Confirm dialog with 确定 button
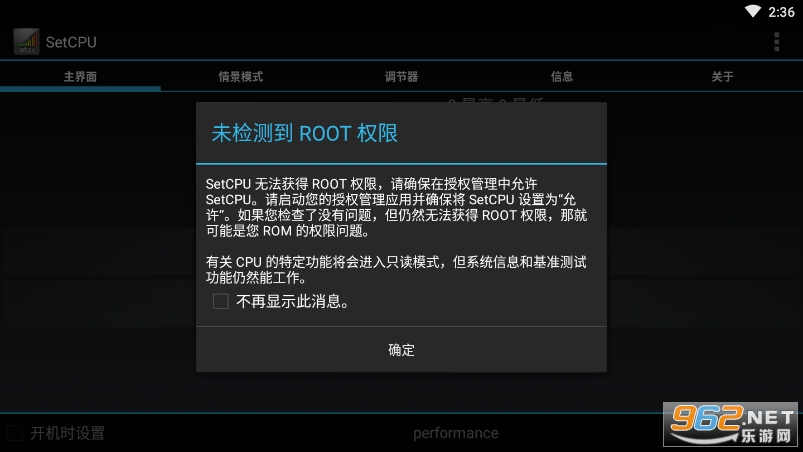Image resolution: width=803 pixels, height=452 pixels. pos(402,350)
